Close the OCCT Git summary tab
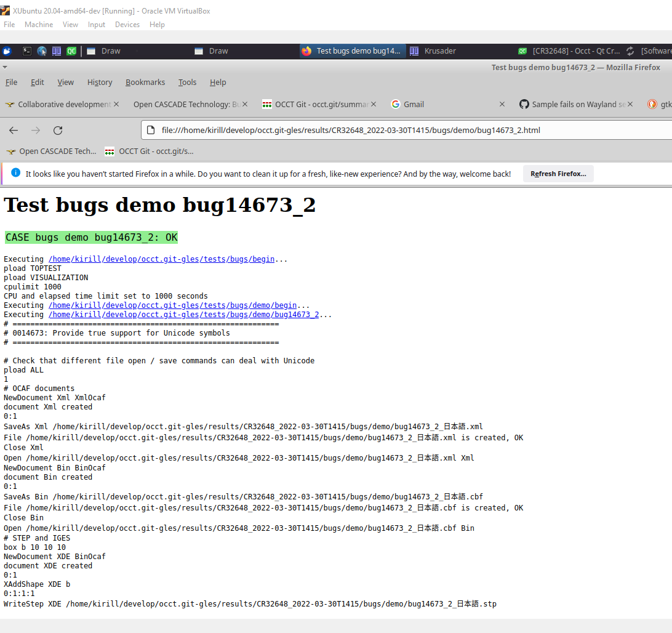This screenshot has height=633, width=672. pyautogui.click(x=374, y=104)
